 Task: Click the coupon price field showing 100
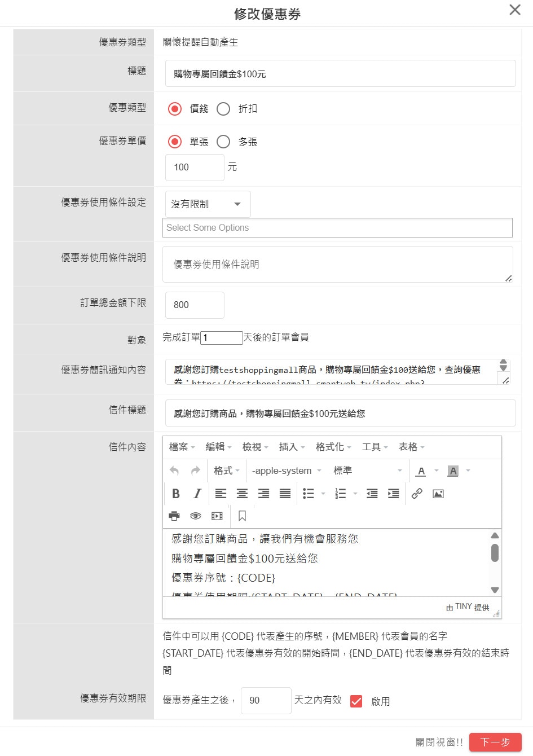point(195,167)
